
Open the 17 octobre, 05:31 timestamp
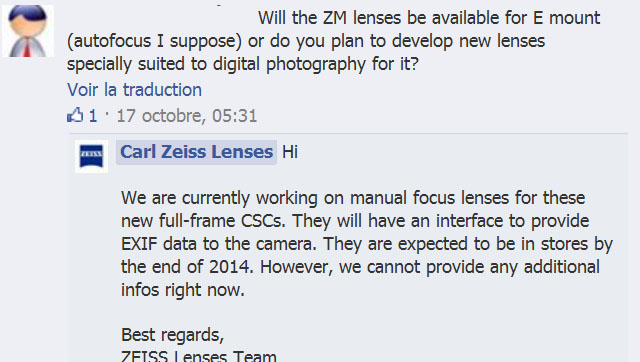[187, 116]
